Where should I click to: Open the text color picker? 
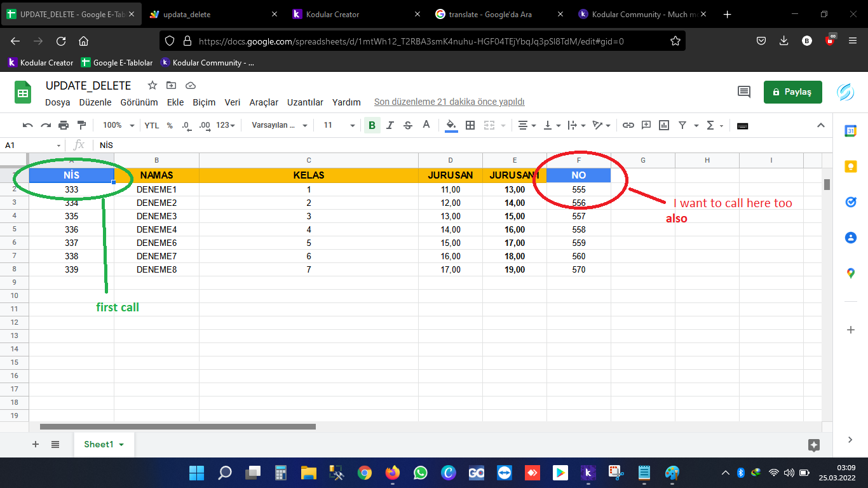click(426, 125)
